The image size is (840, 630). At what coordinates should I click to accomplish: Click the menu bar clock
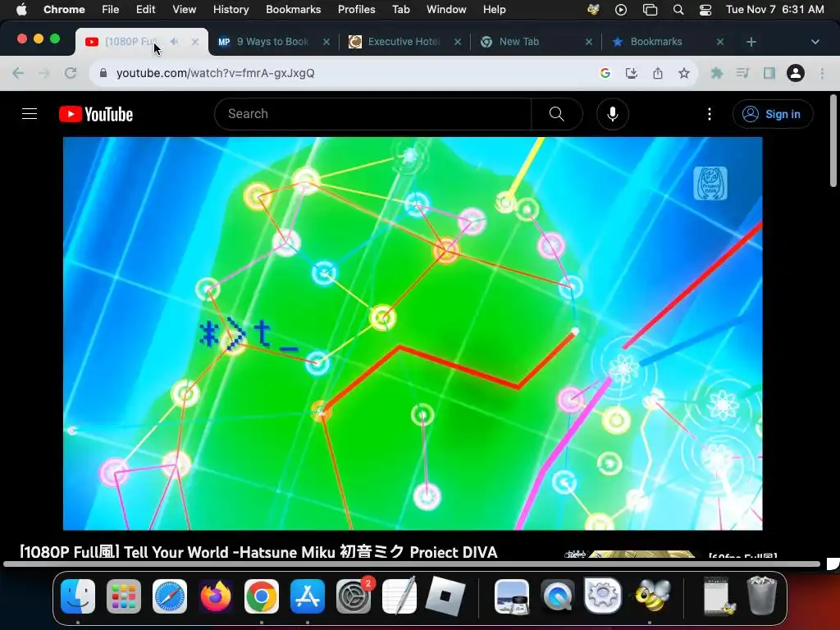coord(774,9)
